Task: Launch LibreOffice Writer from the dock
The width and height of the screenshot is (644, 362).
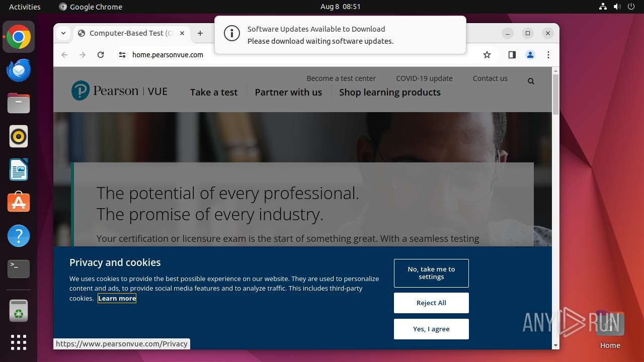Action: (19, 169)
